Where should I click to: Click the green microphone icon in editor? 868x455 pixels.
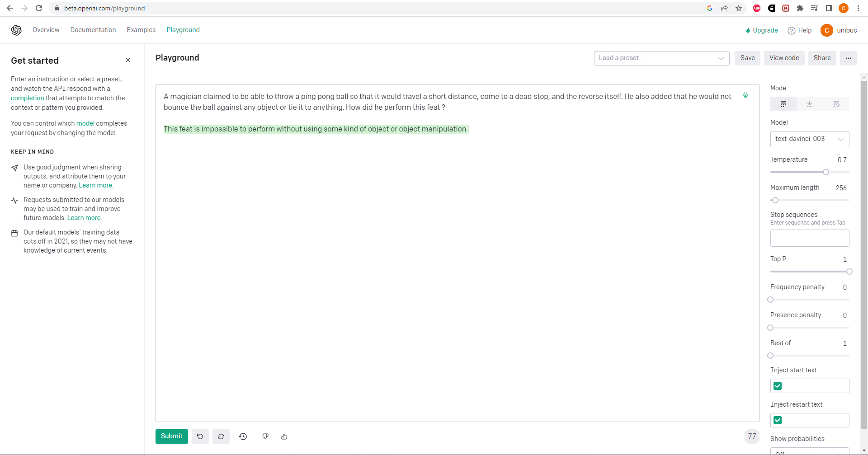(745, 95)
